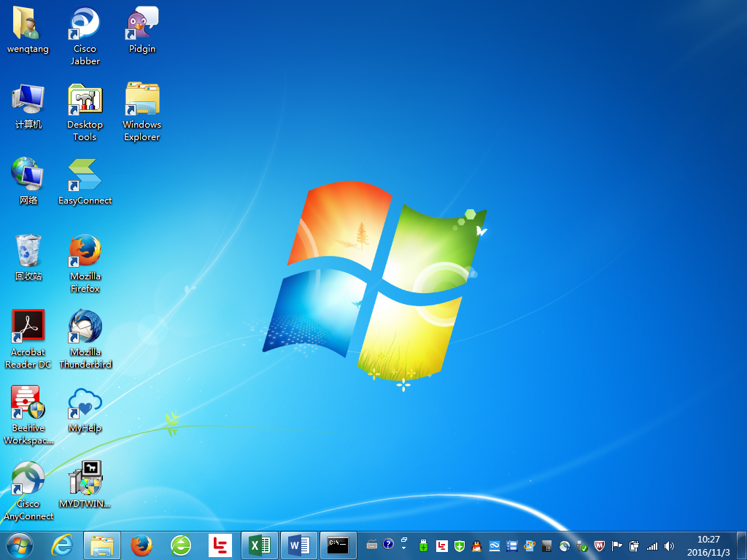Click the Windows flag with orbit tray icon
Viewport: 747px width, 560px height.
[x=530, y=545]
